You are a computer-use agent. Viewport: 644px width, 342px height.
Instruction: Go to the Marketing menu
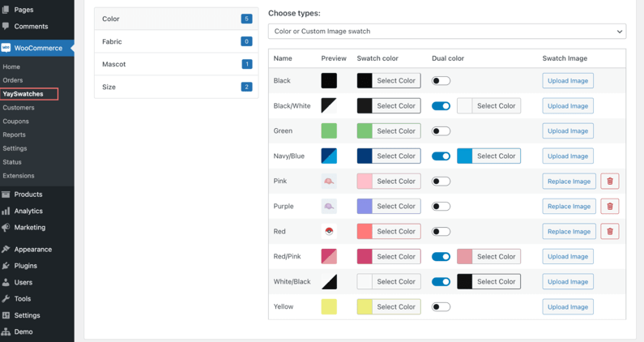pyautogui.click(x=30, y=227)
